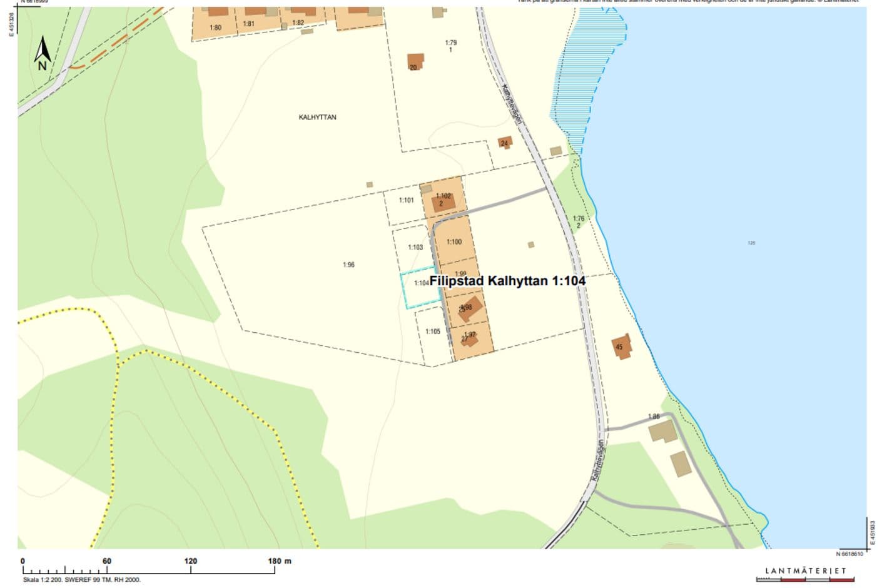Select the orange building numbered 45
The height and width of the screenshot is (588, 882).
(x=621, y=347)
